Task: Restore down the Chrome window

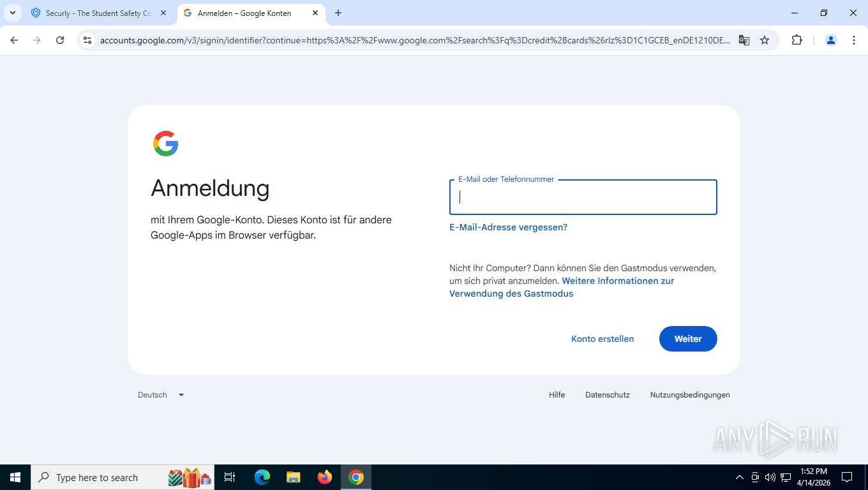Action: (824, 13)
